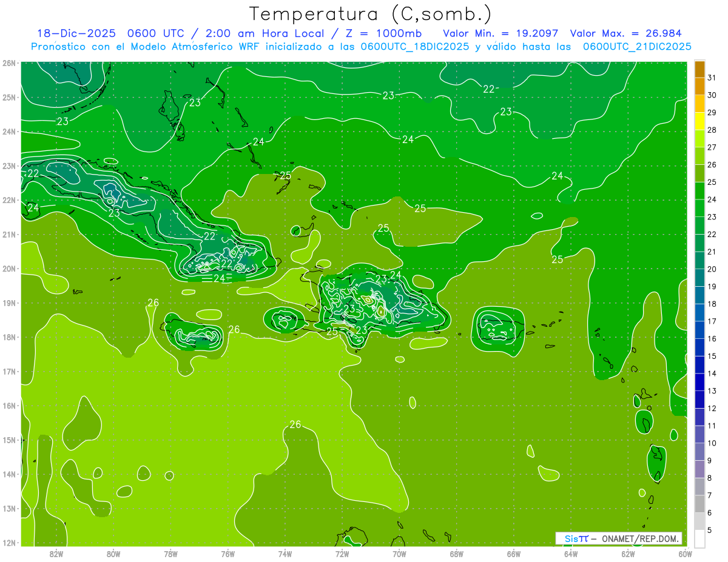Click the color scale label '9'
The image size is (728, 562).
[710, 461]
